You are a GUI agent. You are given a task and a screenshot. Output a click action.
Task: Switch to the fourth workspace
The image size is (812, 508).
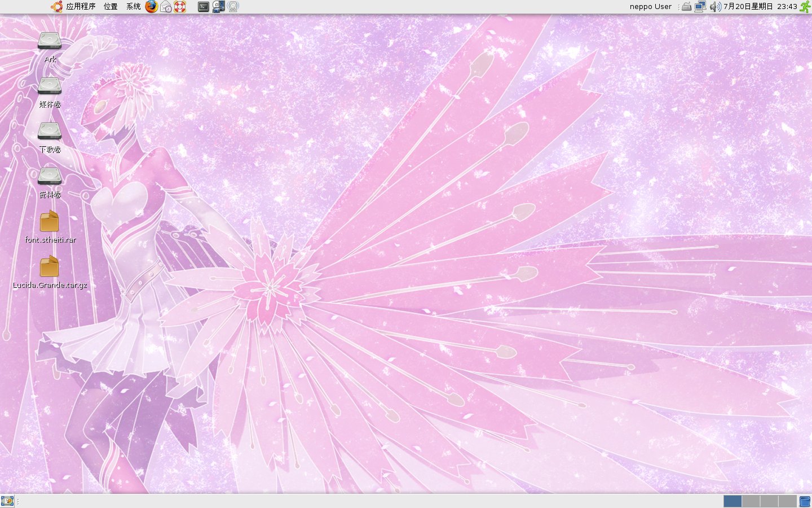(x=787, y=501)
